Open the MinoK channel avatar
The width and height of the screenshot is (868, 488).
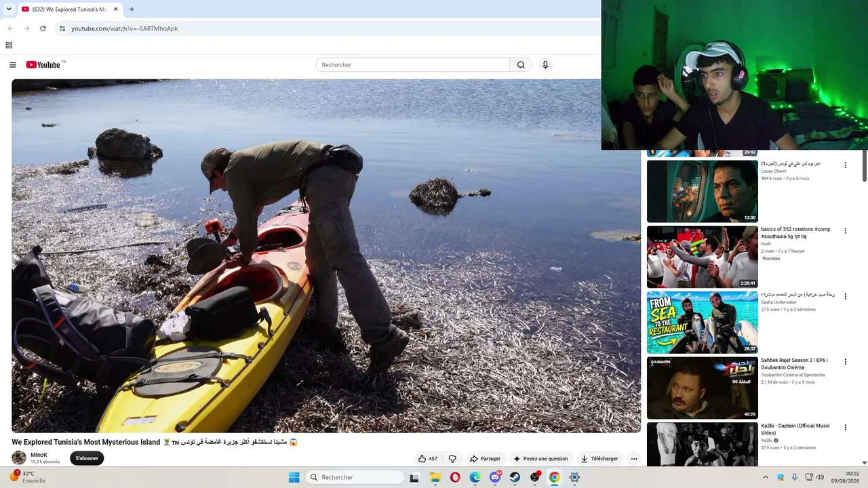(x=19, y=458)
